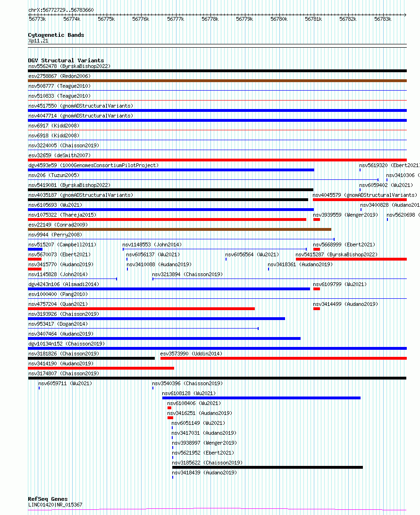
Task: Click nsv6109799 (Wu2021) label
Action: (x=340, y=285)
